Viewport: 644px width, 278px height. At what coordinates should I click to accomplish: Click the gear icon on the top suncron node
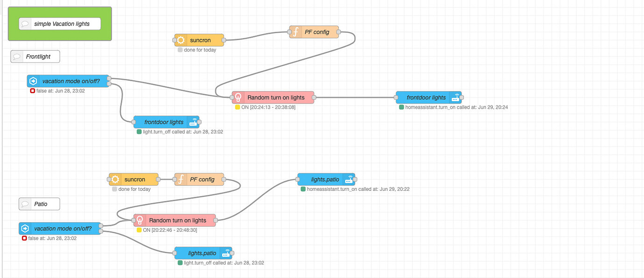(x=181, y=40)
